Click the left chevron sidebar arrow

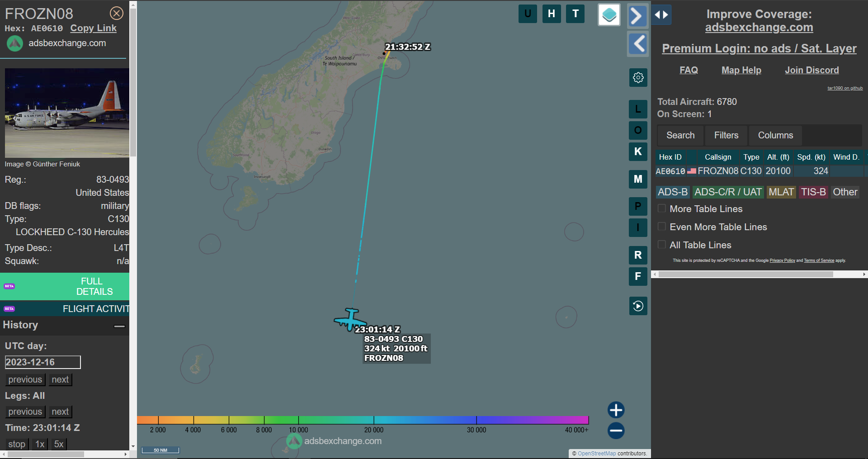click(637, 44)
